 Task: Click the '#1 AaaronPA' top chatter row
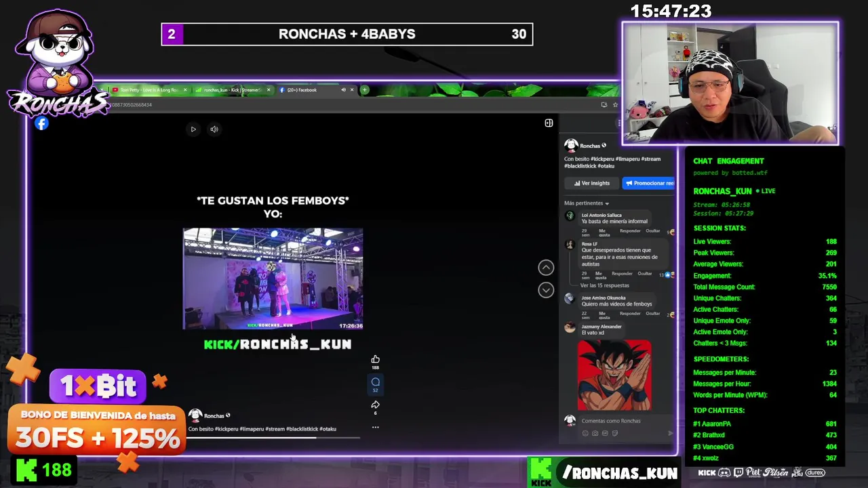[x=765, y=424]
